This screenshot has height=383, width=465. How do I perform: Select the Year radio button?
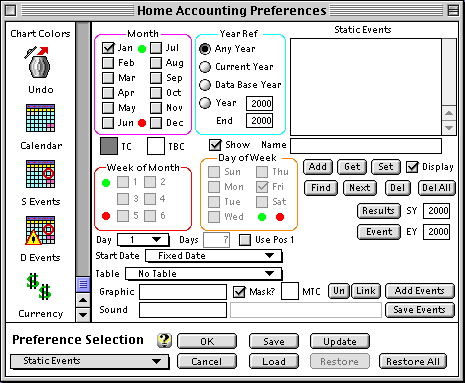tap(205, 103)
